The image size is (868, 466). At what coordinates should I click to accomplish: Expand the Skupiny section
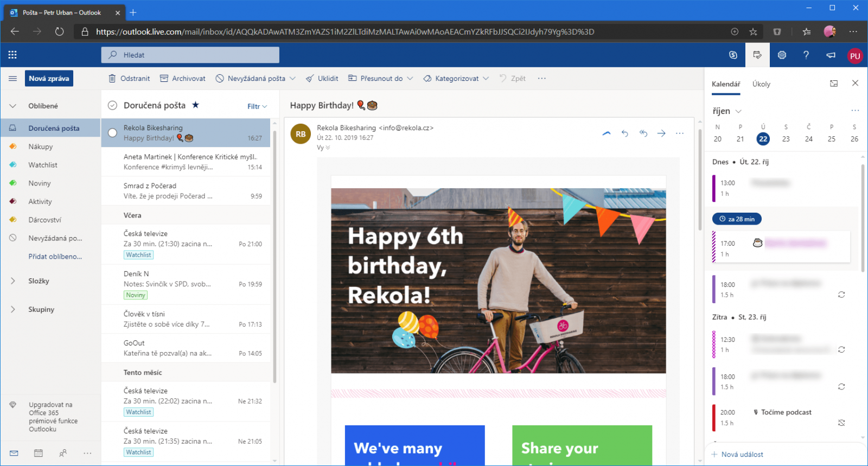coord(12,309)
